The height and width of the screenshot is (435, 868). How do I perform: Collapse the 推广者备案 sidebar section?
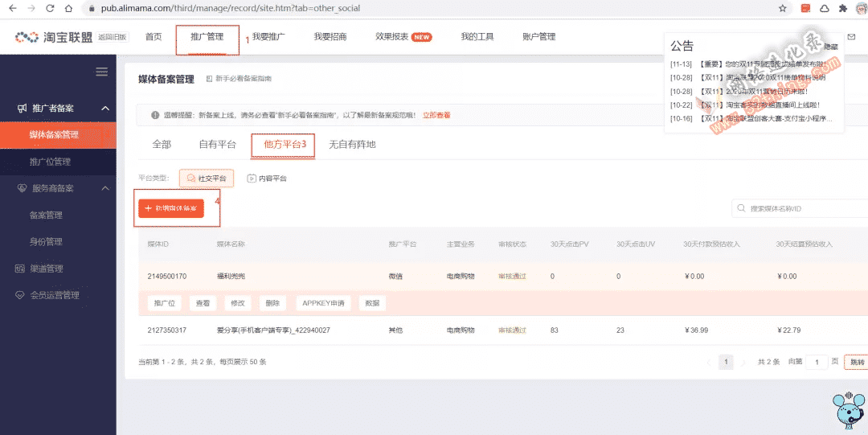coord(105,108)
